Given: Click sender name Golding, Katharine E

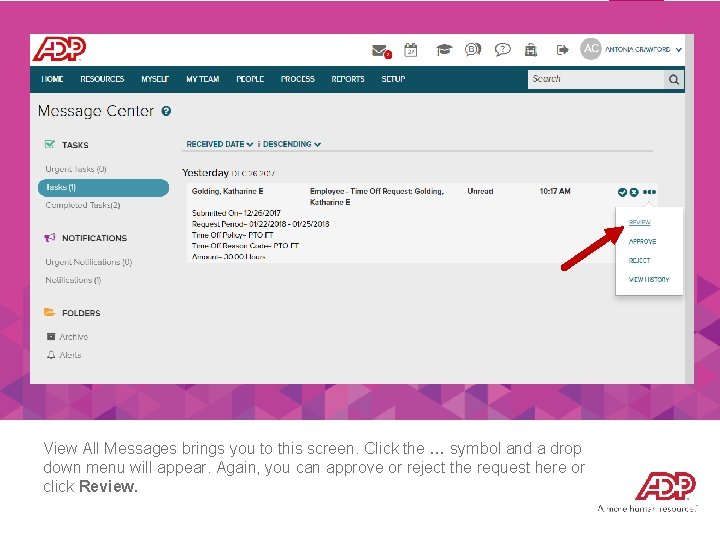Looking at the screenshot, I should (x=227, y=191).
